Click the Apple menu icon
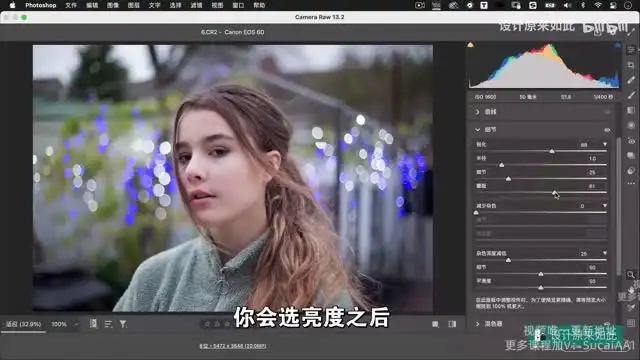640x360 pixels. coord(12,5)
